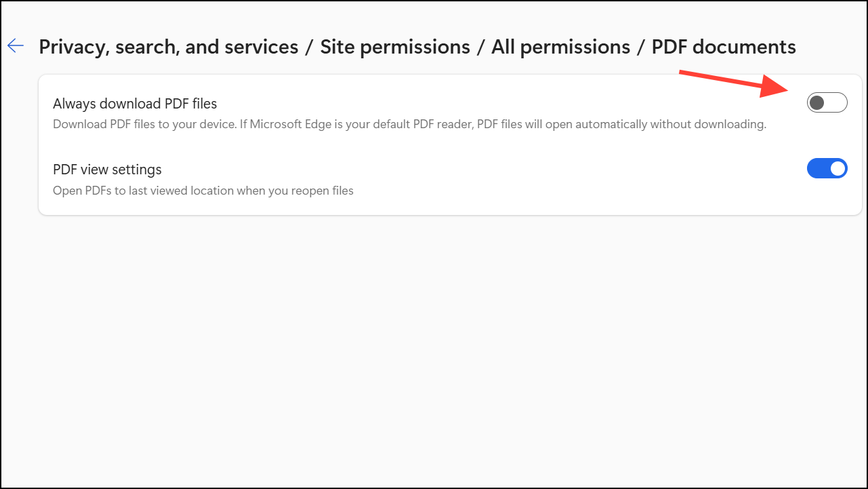Enable Always download PDF files toggle
The width and height of the screenshot is (868, 489).
pyautogui.click(x=827, y=103)
